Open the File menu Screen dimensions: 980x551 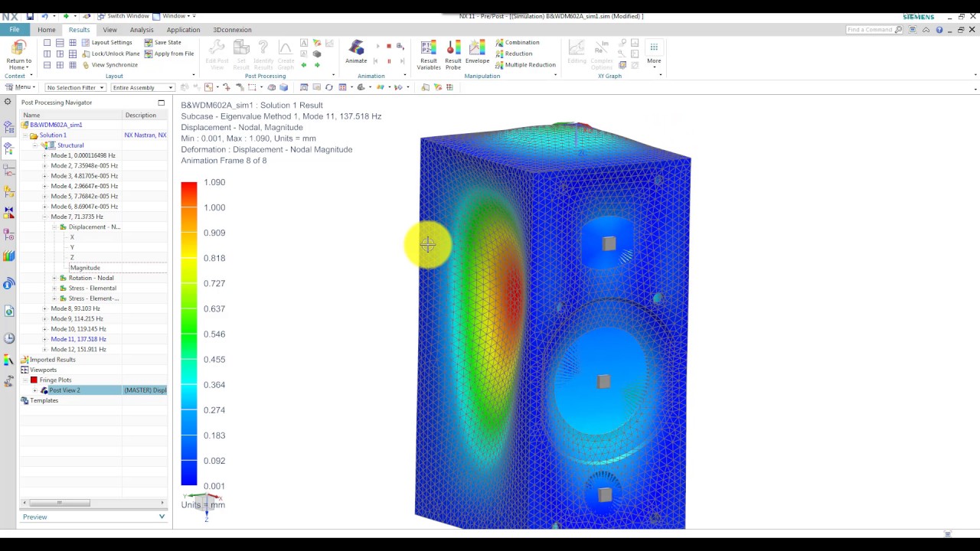click(x=15, y=30)
